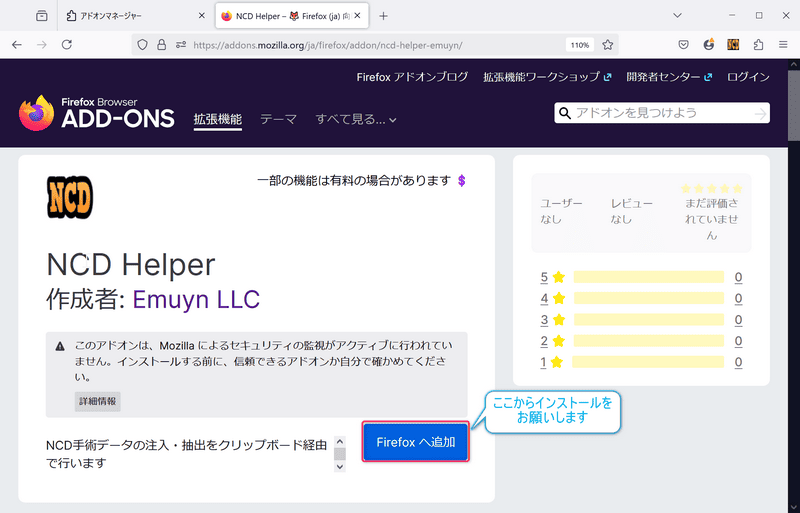Show site security via padlock icon
The height and width of the screenshot is (513, 800).
[x=161, y=45]
